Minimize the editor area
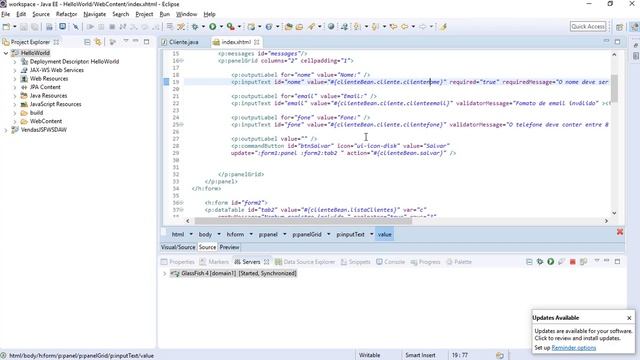This screenshot has width=640, height=360. coord(606,41)
